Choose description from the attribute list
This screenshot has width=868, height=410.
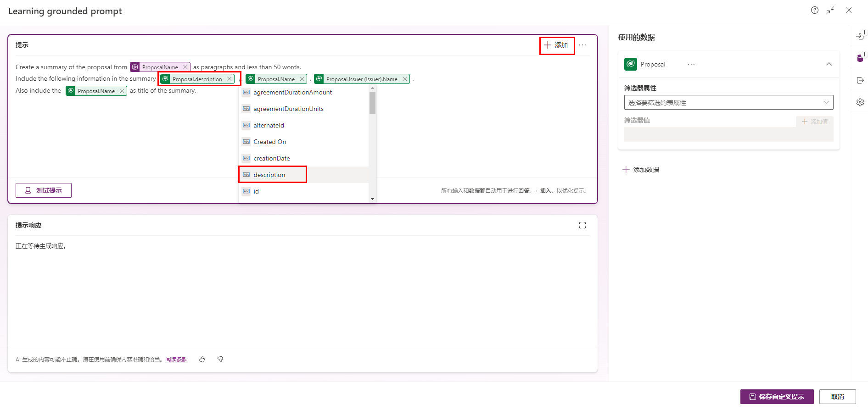(x=303, y=175)
